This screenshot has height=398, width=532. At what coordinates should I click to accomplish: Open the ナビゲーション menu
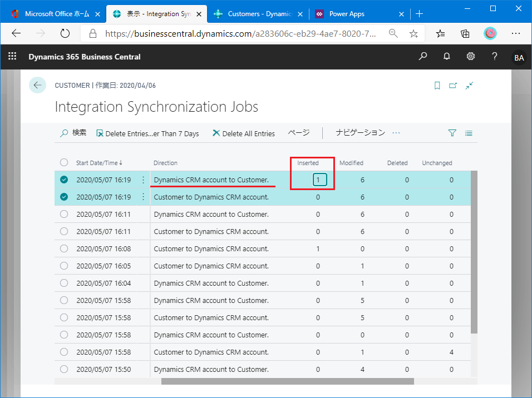pyautogui.click(x=360, y=133)
